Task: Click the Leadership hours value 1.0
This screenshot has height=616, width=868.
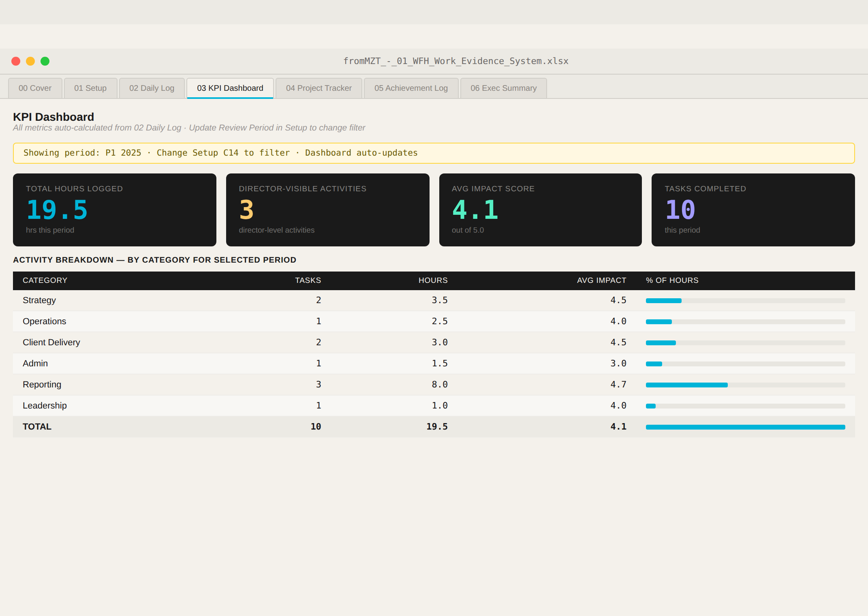Action: point(440,406)
